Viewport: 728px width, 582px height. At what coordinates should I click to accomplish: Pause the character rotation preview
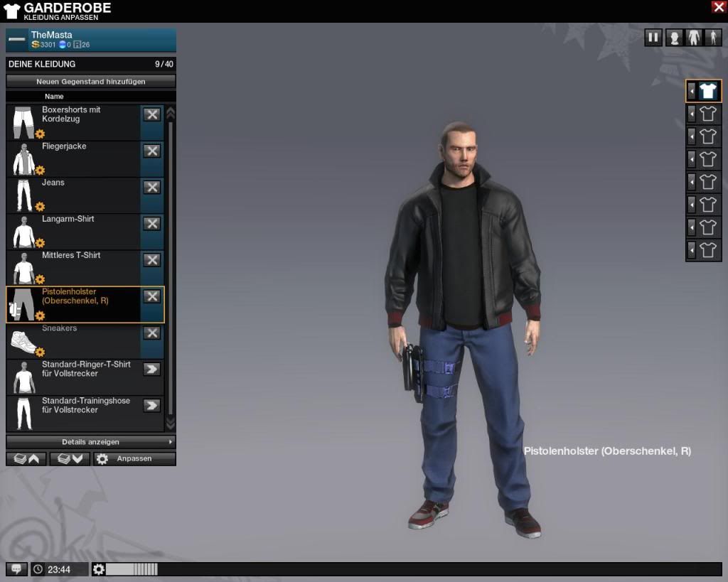(653, 38)
